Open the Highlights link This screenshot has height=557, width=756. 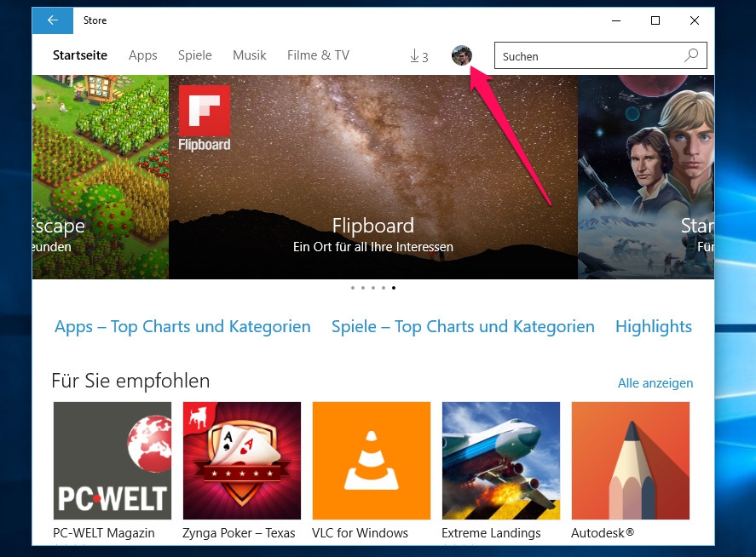click(x=654, y=327)
